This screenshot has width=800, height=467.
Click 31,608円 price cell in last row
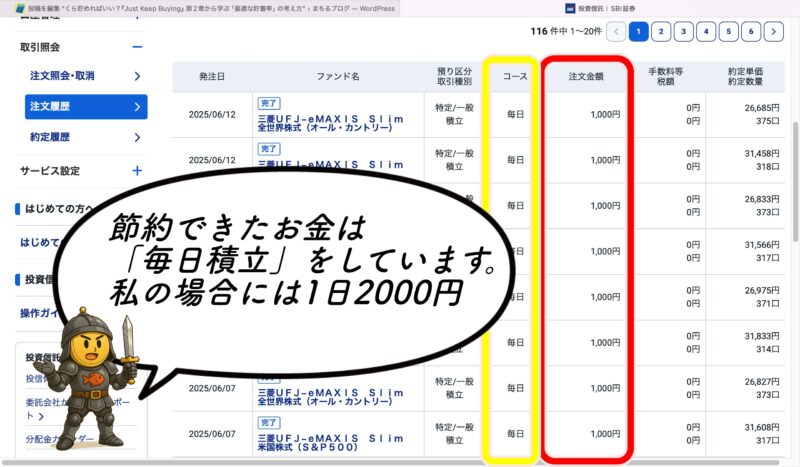pos(762,427)
